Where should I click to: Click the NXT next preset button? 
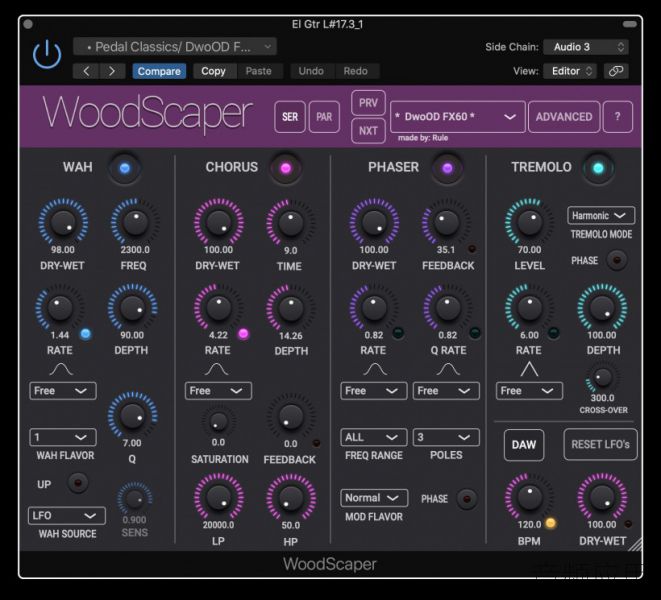point(368,131)
